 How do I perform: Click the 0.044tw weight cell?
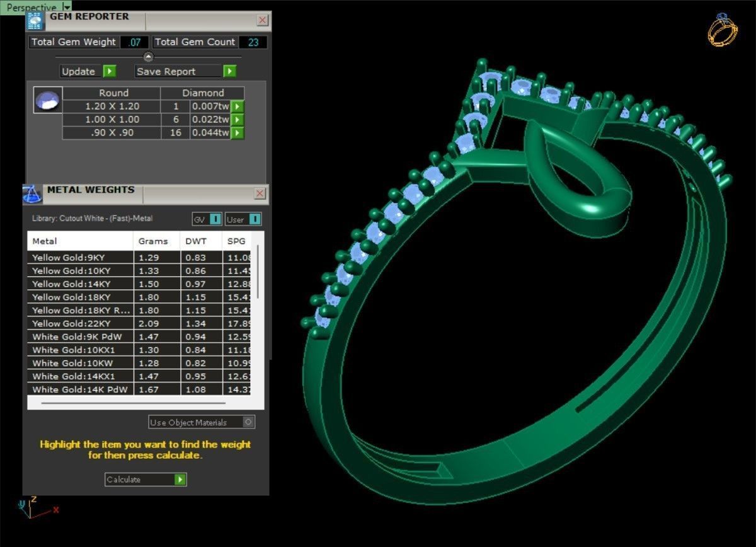click(x=210, y=133)
